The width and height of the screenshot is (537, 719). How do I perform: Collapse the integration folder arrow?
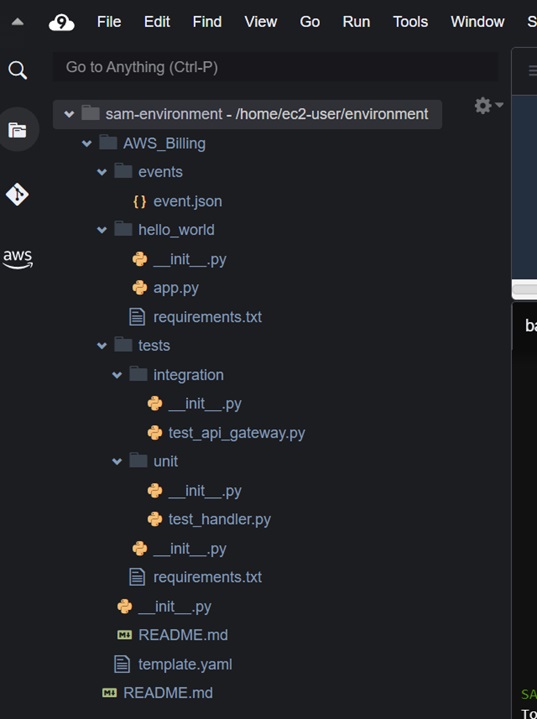pyautogui.click(x=117, y=376)
